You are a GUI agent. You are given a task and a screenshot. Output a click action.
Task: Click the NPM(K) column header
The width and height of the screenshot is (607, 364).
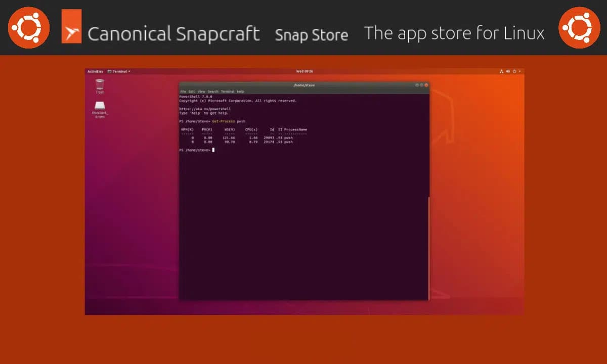coord(188,129)
